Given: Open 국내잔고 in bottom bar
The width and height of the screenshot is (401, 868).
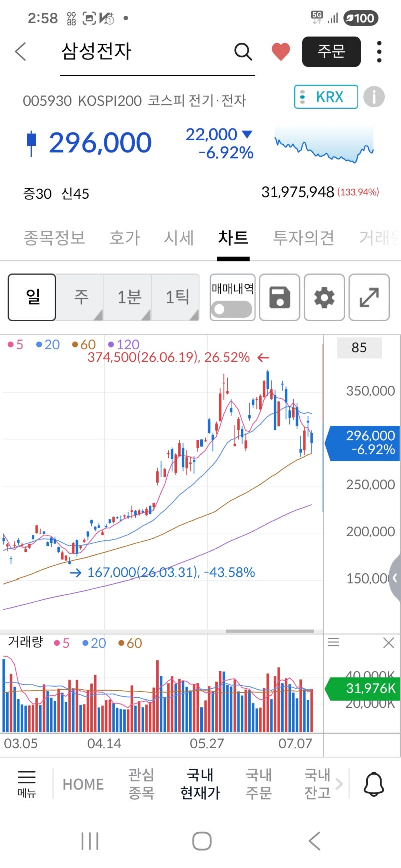Looking at the screenshot, I should [317, 784].
